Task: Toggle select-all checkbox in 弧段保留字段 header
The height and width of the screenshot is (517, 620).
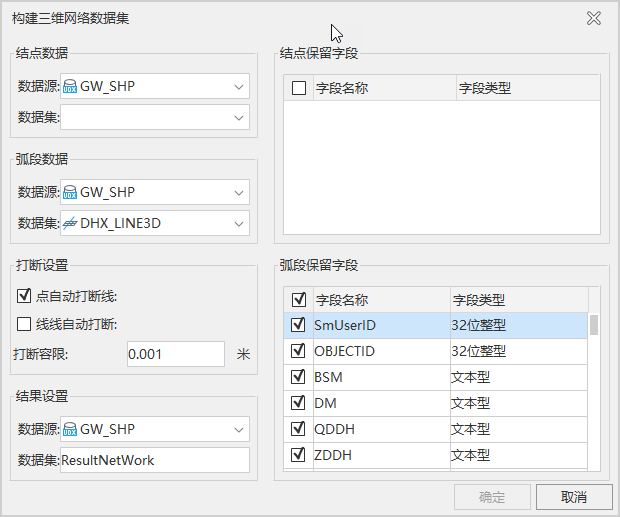Action: tap(298, 299)
